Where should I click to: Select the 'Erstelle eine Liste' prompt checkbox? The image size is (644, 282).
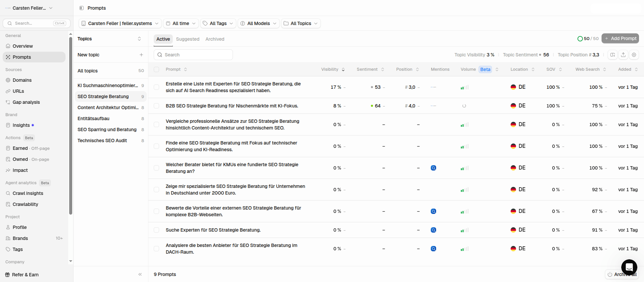click(x=156, y=87)
